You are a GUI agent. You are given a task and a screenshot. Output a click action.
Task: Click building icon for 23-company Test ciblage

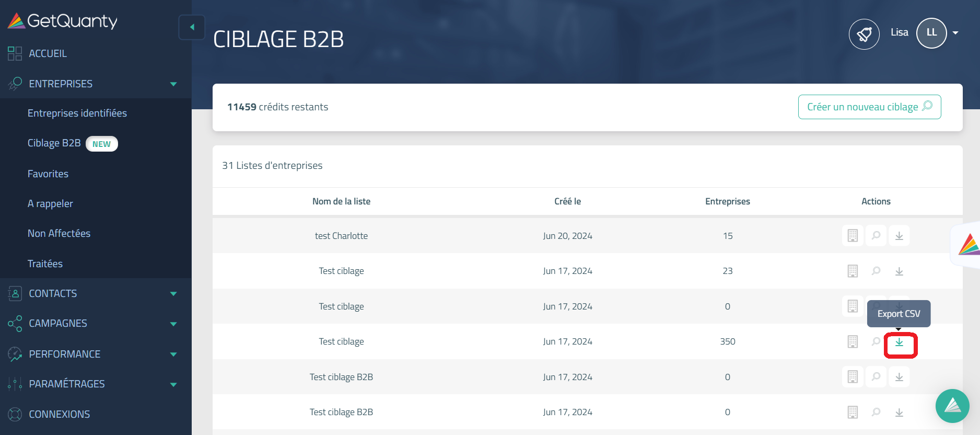[x=853, y=271]
